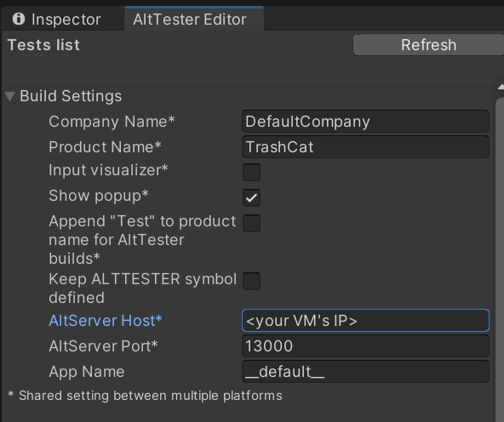This screenshot has width=504, height=422.
Task: Click the App Name field with __default__
Action: [365, 372]
